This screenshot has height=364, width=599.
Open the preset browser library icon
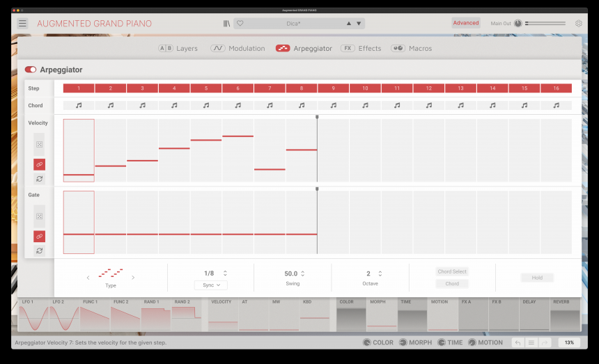[x=226, y=24]
